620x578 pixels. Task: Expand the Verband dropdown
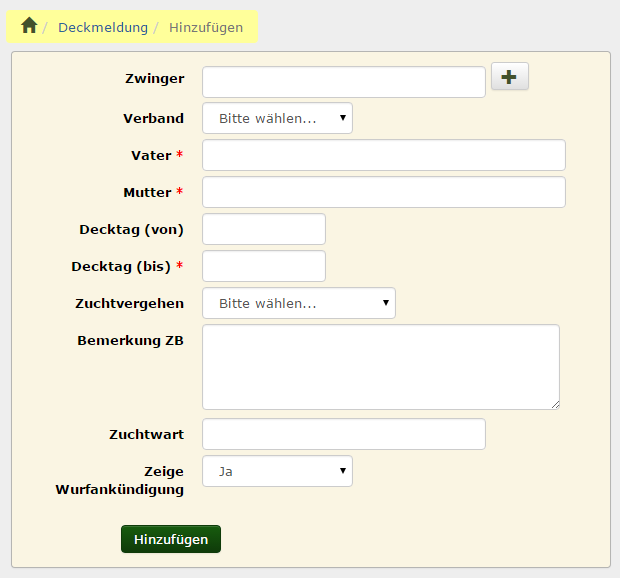[277, 118]
